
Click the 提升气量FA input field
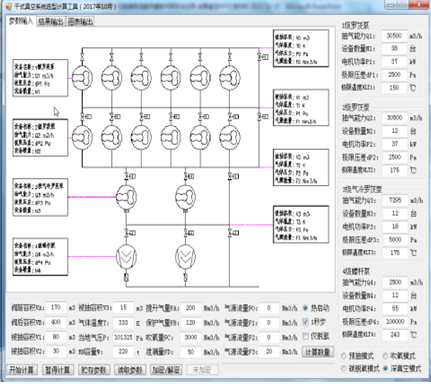191,308
